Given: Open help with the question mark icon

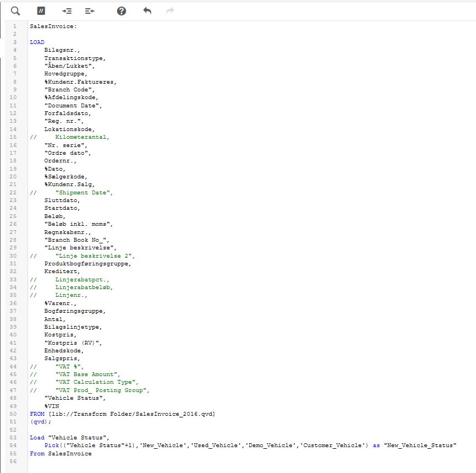Looking at the screenshot, I should (x=122, y=11).
